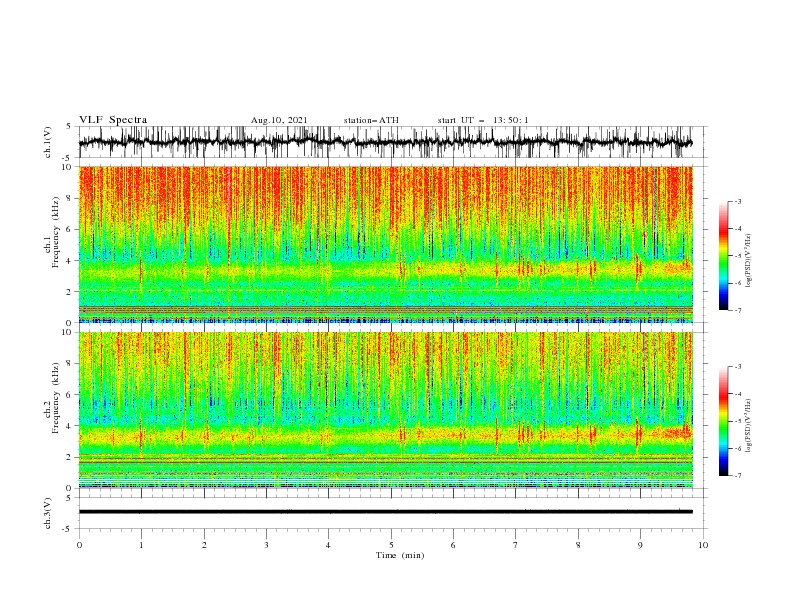Click the ch.2 'Frequency (kHz)' axis label
The height and width of the screenshot is (612, 792).
pyautogui.click(x=56, y=398)
